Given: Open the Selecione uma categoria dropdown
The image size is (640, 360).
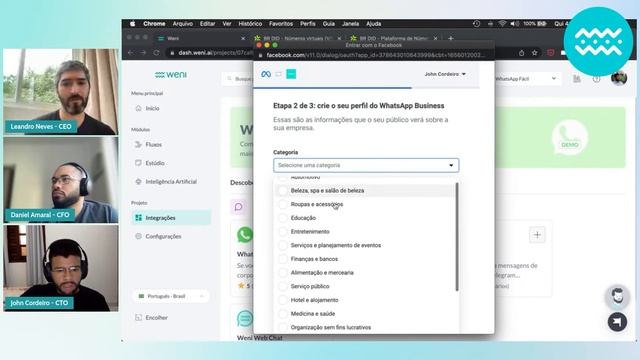Looking at the screenshot, I should coord(366,165).
